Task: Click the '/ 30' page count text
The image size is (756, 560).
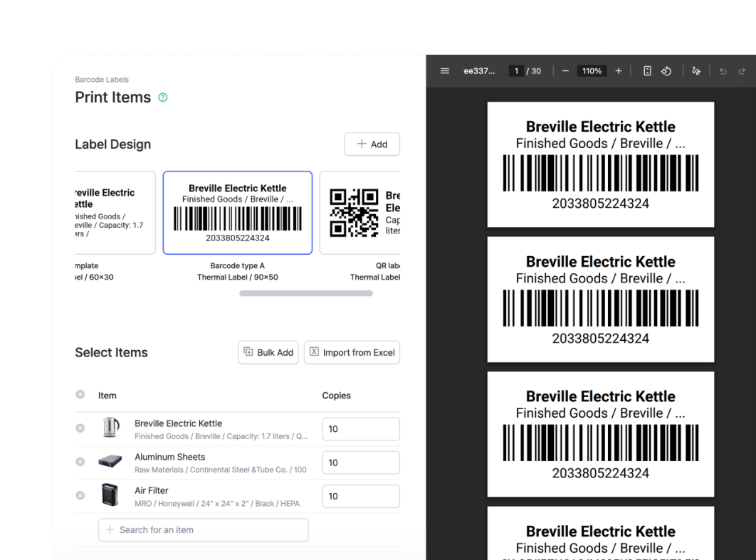Action: [534, 71]
